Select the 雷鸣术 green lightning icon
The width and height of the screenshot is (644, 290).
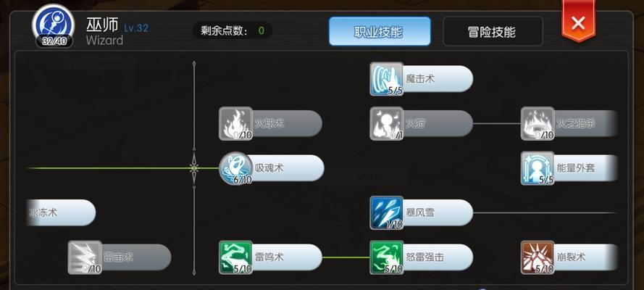(x=235, y=257)
